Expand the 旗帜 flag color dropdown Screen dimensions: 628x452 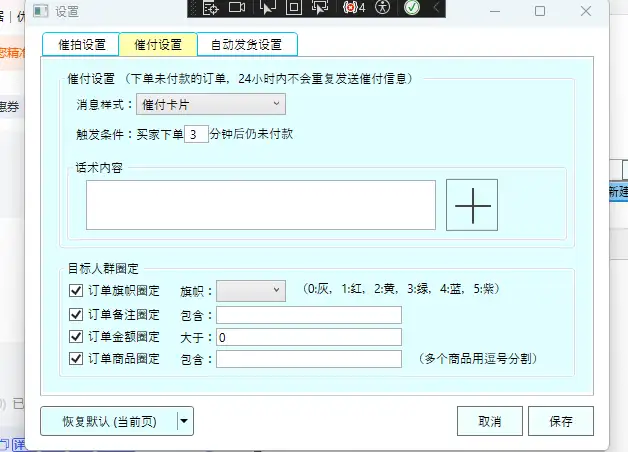(x=251, y=290)
